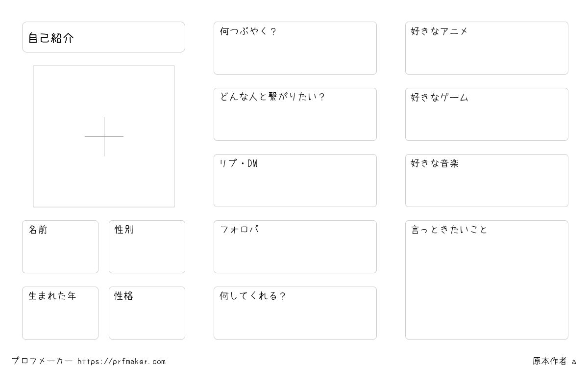The height and width of the screenshot is (368, 588).
Task: Click the 自己紹介 heading text
Action: click(x=51, y=38)
